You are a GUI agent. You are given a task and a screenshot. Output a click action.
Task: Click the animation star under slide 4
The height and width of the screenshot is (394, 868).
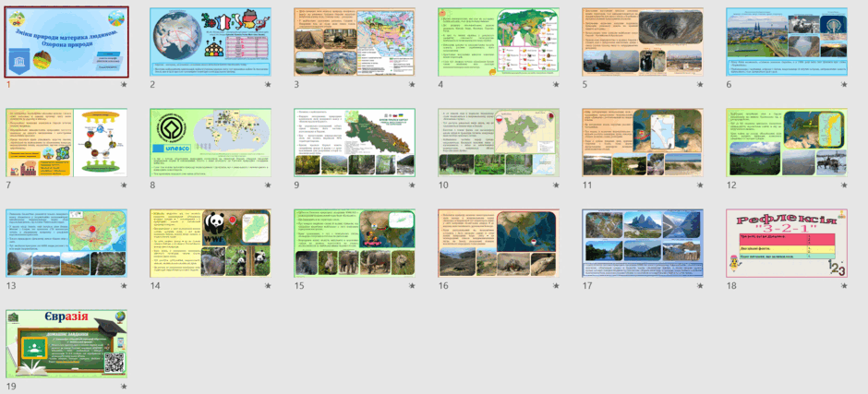tap(556, 85)
